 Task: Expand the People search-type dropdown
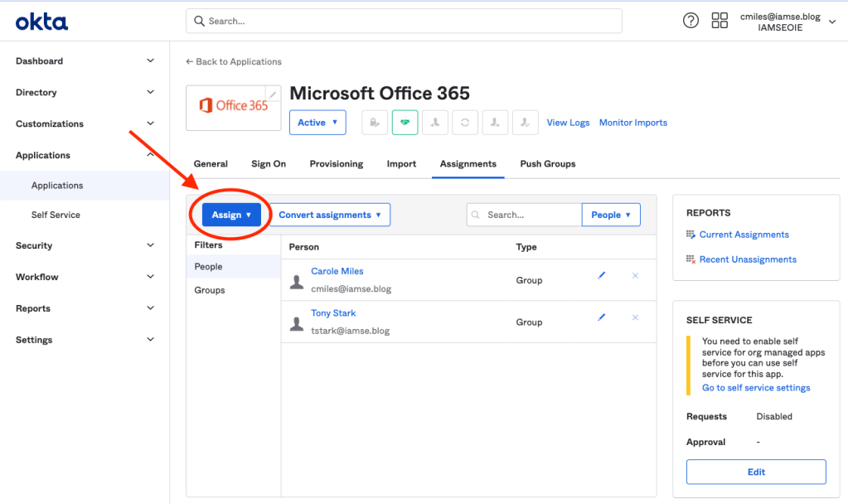611,215
